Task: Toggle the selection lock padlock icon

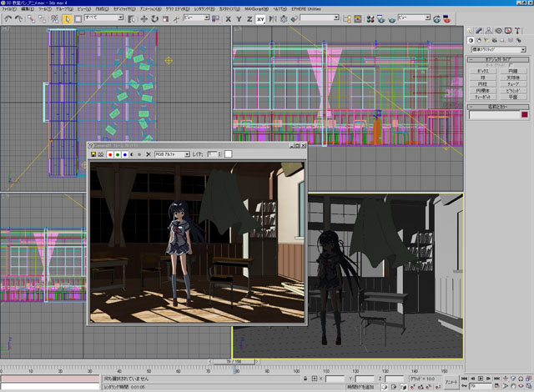Action: [305, 379]
